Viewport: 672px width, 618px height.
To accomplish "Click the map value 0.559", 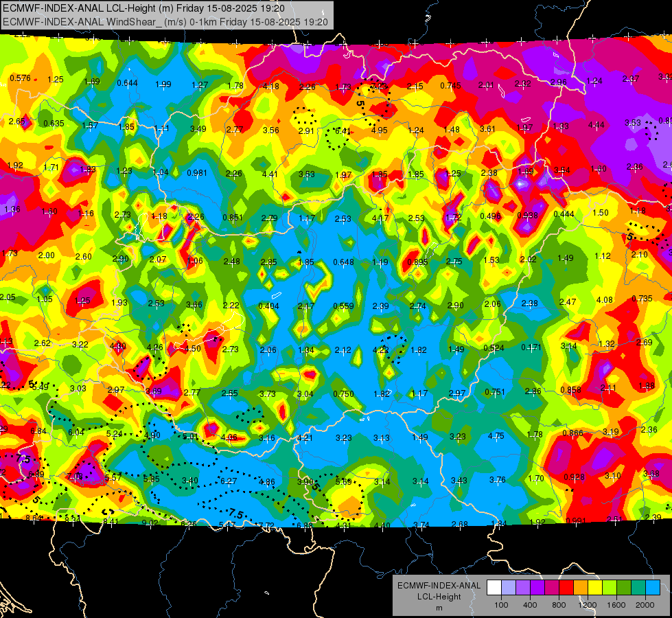I will coord(344,306).
